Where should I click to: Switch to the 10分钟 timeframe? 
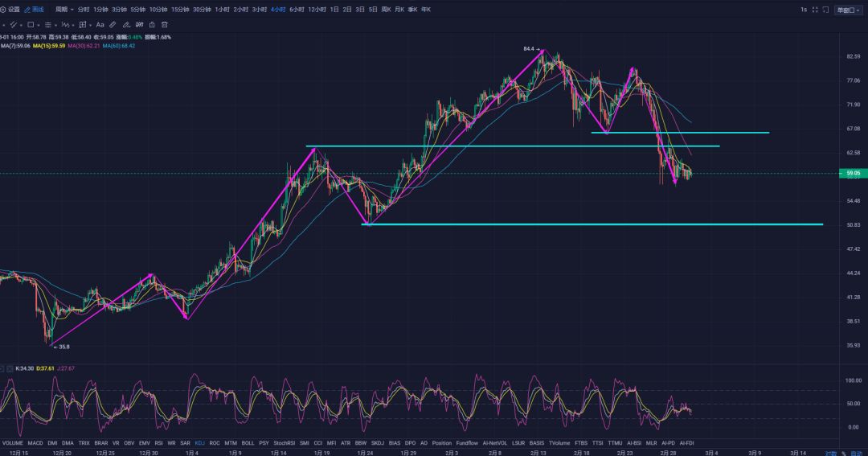[158, 10]
